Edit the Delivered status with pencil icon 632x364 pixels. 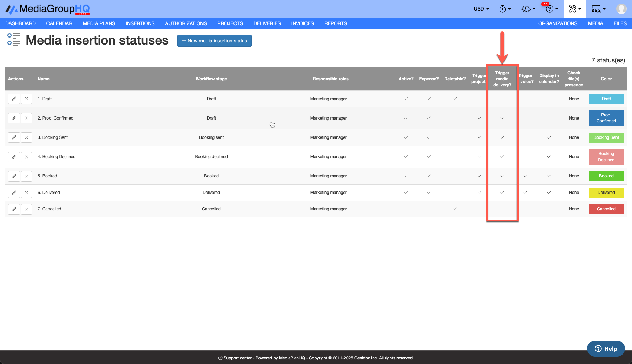tap(14, 193)
